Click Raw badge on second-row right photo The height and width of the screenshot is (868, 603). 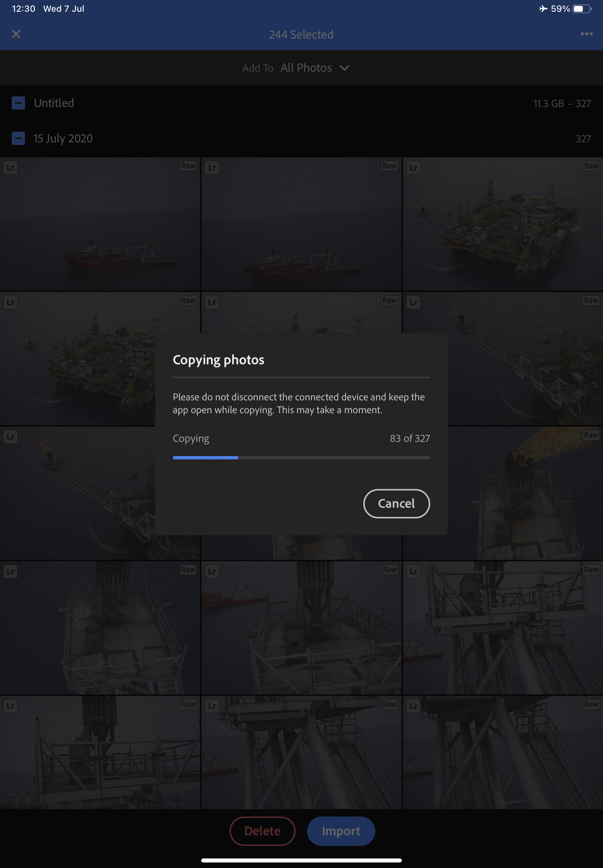[x=591, y=300]
